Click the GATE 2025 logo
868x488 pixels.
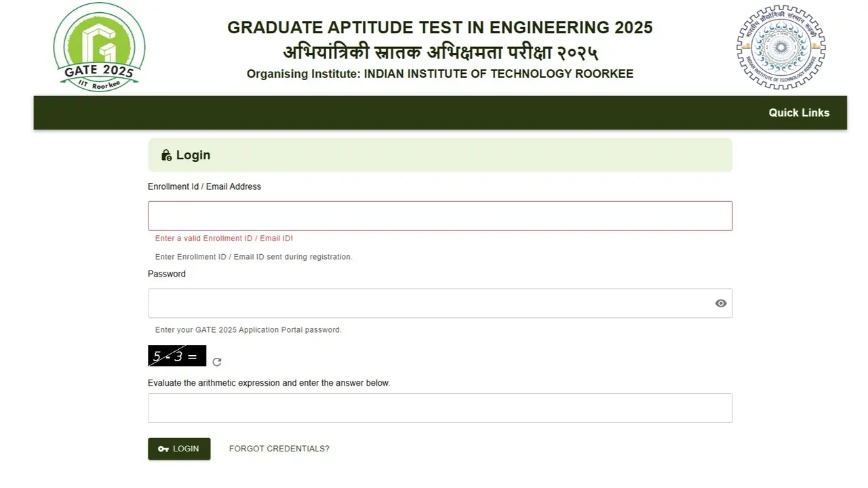pyautogui.click(x=99, y=47)
